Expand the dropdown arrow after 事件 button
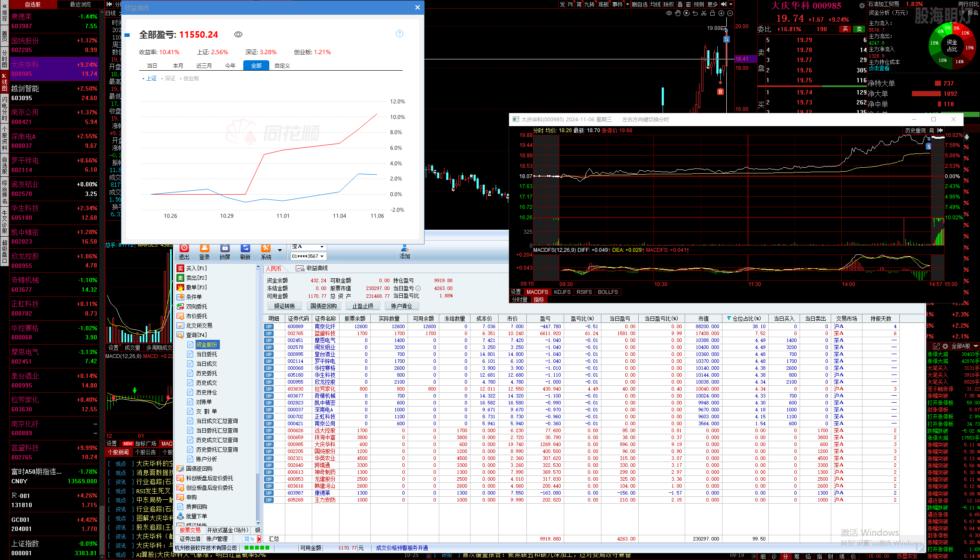The height and width of the screenshot is (560, 980). (627, 4)
